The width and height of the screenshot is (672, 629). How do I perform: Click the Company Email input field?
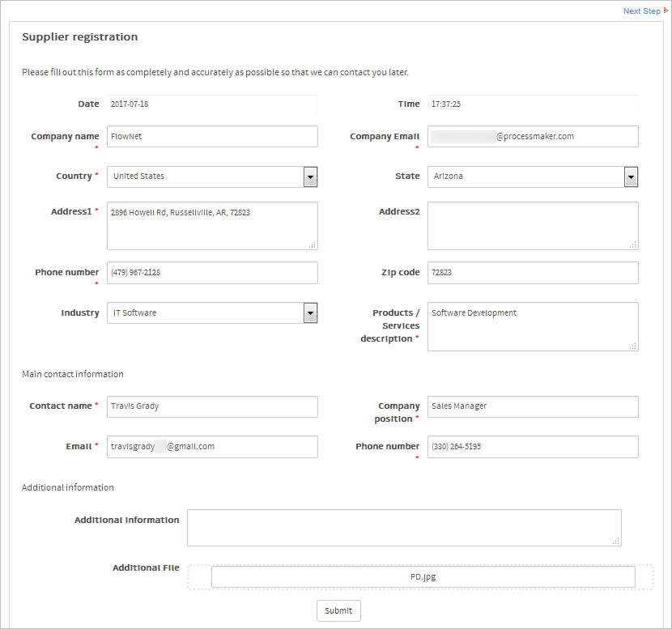(x=533, y=136)
